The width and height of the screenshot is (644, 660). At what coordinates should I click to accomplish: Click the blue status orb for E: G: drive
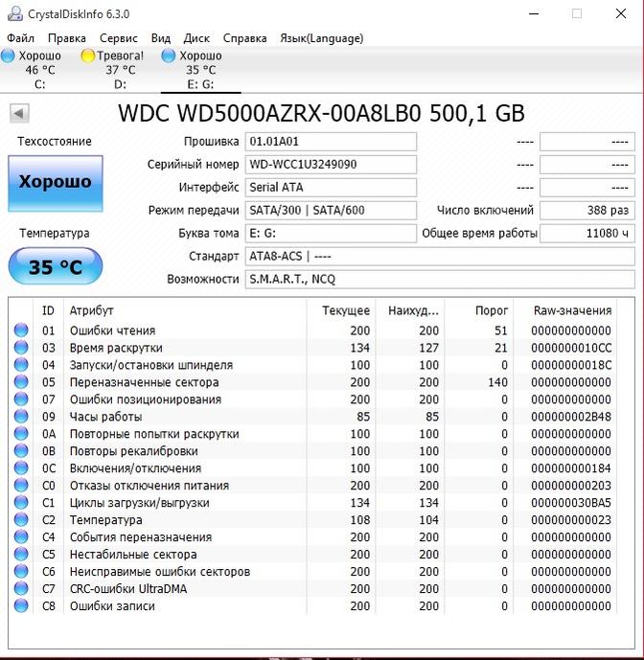tap(168, 56)
